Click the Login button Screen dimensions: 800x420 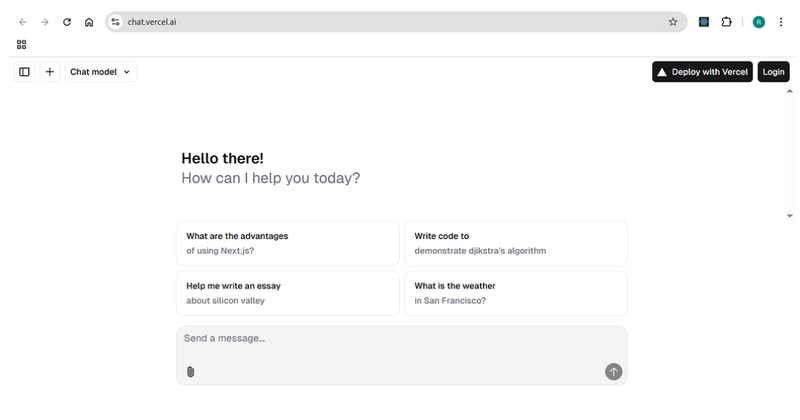[x=773, y=72]
